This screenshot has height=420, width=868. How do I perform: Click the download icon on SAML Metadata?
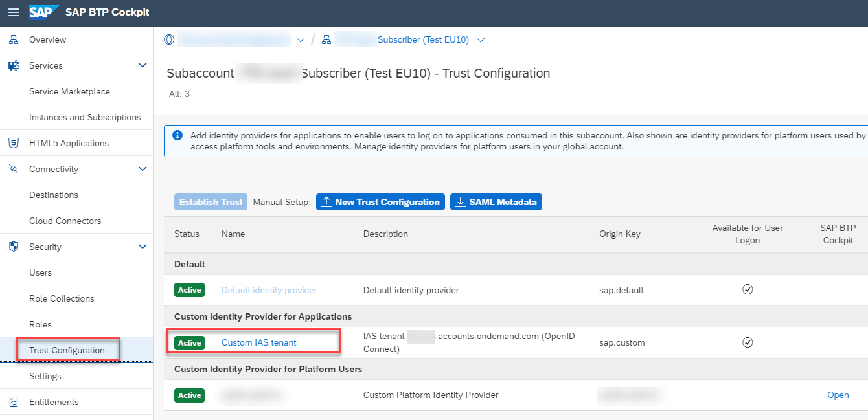point(461,202)
